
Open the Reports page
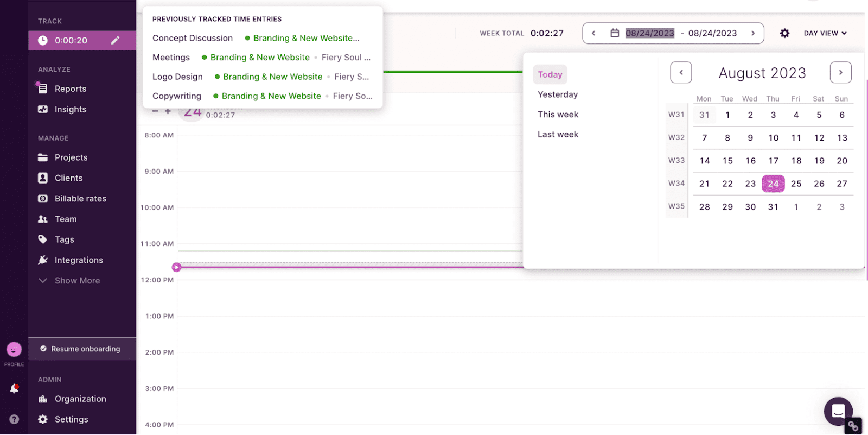coord(70,89)
